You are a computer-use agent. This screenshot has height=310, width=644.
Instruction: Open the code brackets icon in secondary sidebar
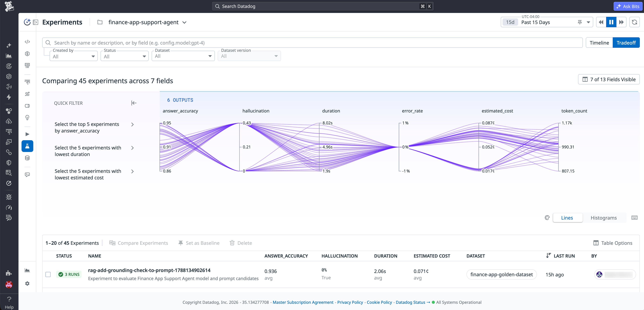tap(28, 42)
